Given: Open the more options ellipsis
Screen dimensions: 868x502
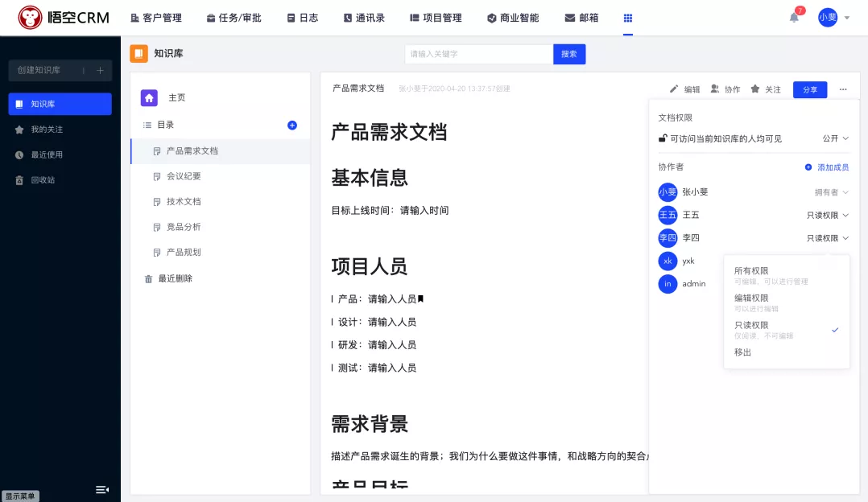Looking at the screenshot, I should coord(843,89).
